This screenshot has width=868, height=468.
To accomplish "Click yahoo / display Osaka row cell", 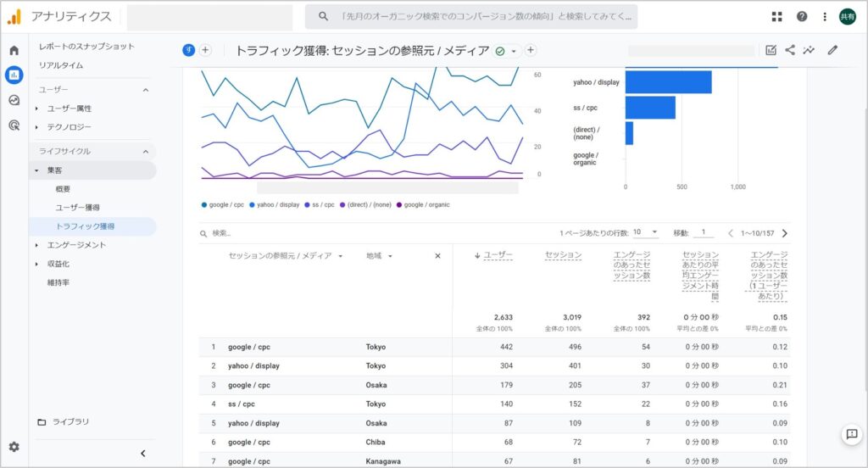I will (253, 423).
